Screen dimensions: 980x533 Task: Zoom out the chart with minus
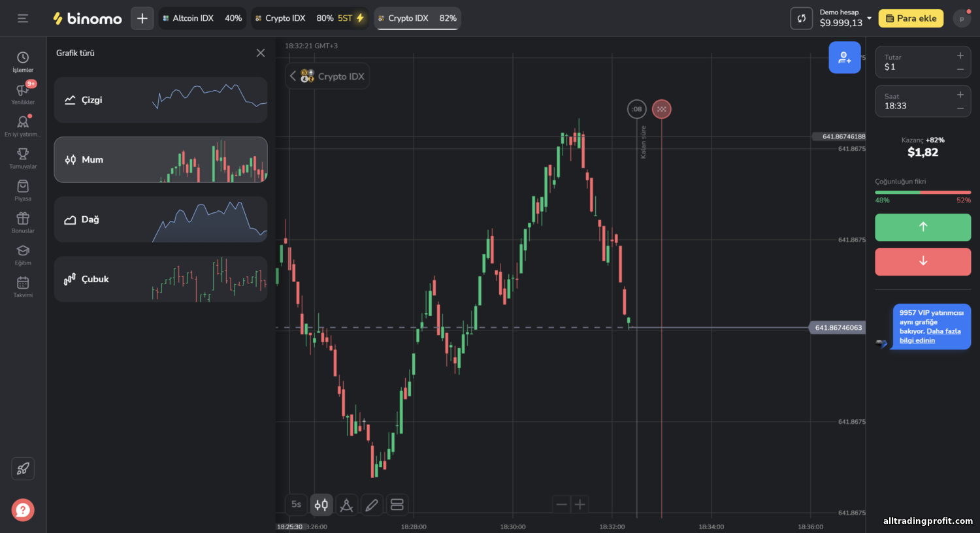[561, 504]
